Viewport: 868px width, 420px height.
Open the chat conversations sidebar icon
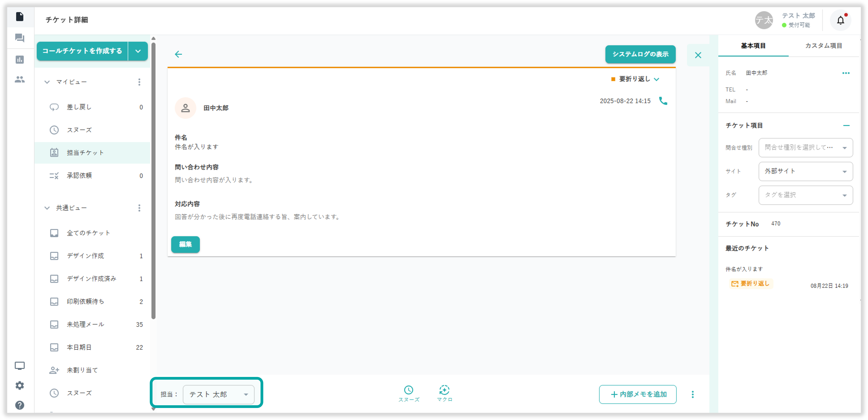click(x=20, y=38)
